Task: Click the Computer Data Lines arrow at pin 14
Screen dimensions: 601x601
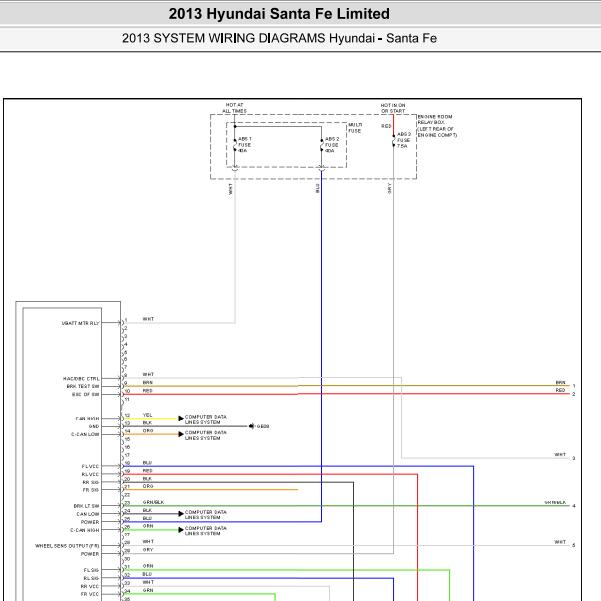Action: tap(181, 434)
